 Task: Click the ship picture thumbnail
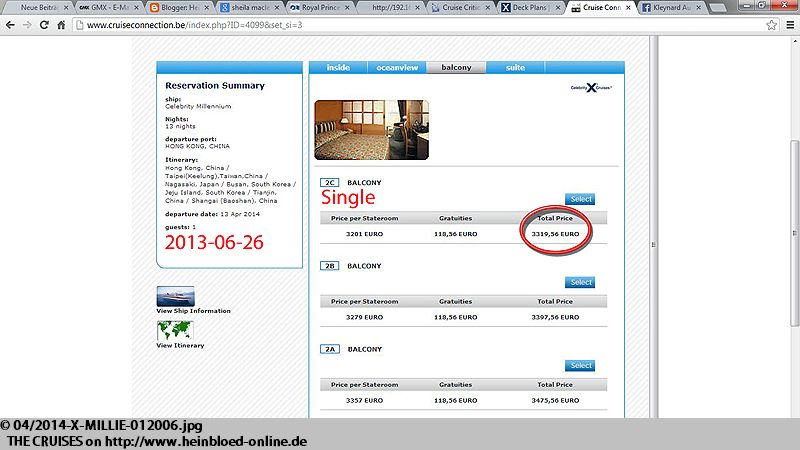[x=176, y=296]
